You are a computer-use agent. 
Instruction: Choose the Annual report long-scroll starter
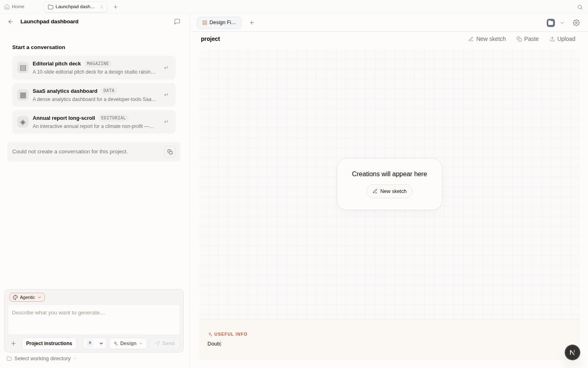94,122
